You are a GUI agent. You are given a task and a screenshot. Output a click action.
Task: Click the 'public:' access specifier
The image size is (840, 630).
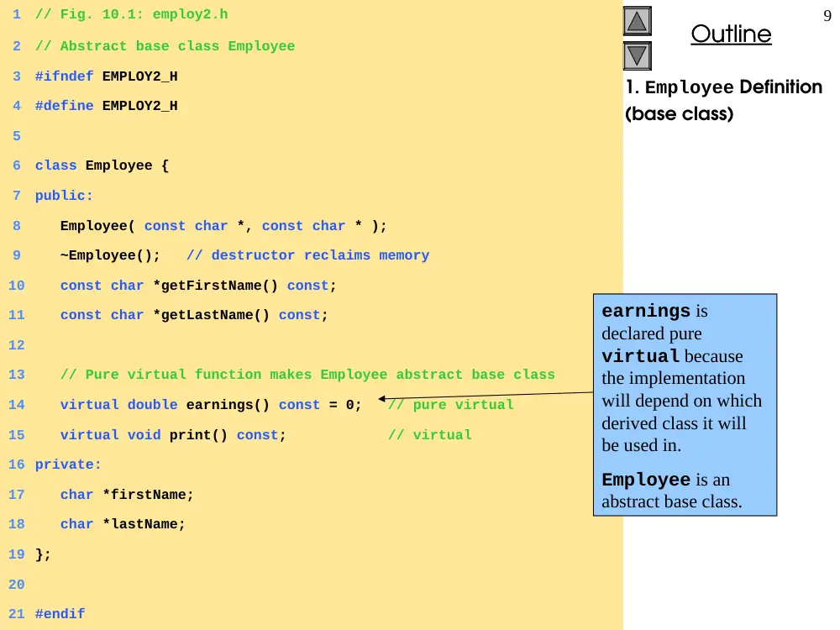tap(65, 196)
